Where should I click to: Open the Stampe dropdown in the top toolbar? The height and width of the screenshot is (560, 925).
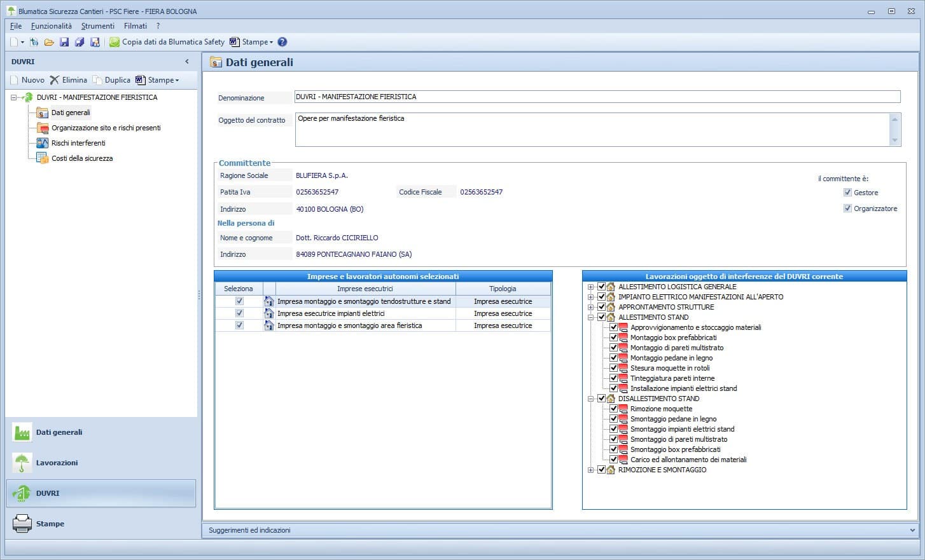click(251, 42)
